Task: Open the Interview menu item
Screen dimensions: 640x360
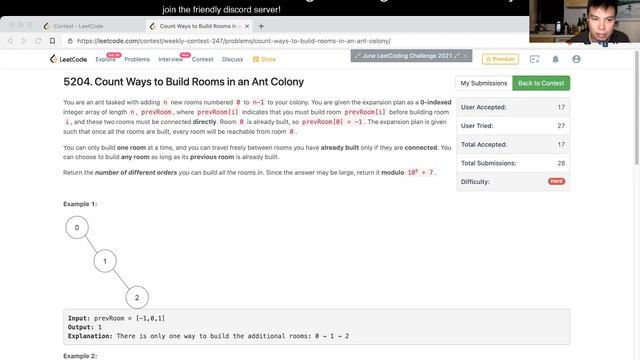Action: (171, 59)
